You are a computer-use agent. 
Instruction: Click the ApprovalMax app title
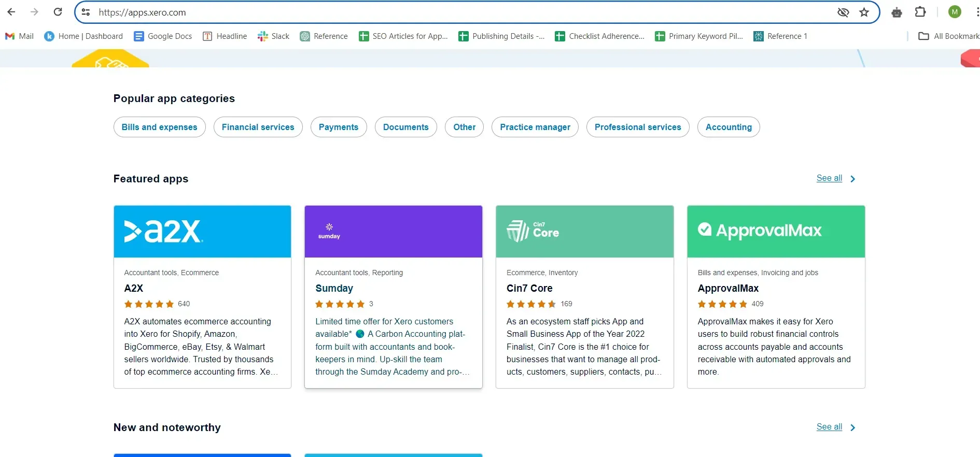pos(728,288)
